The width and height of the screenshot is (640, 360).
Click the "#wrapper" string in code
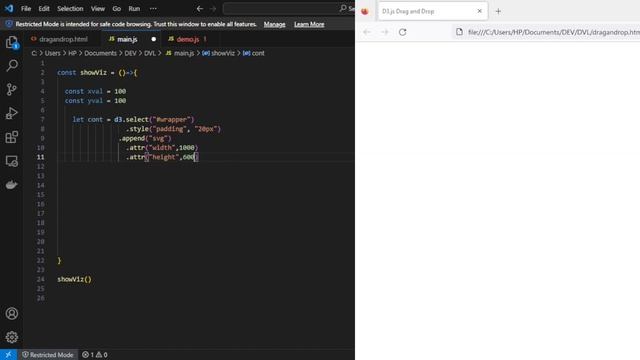click(171, 120)
